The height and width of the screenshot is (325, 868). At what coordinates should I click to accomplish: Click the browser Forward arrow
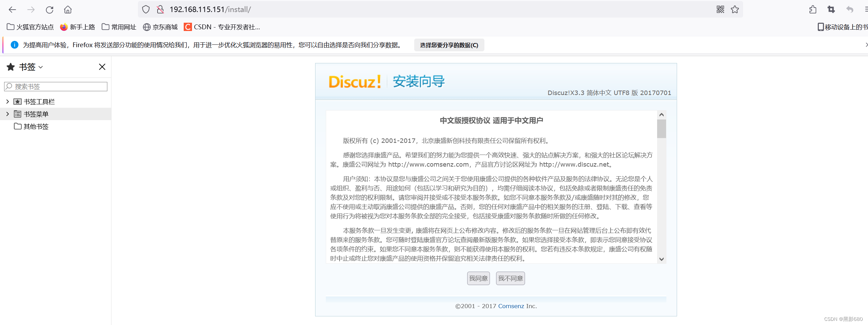point(31,10)
